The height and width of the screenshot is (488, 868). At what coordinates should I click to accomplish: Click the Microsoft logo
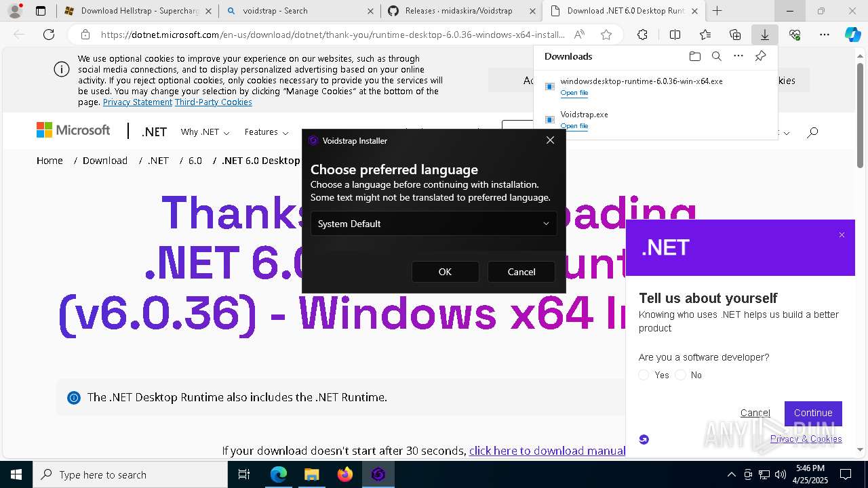(x=73, y=130)
